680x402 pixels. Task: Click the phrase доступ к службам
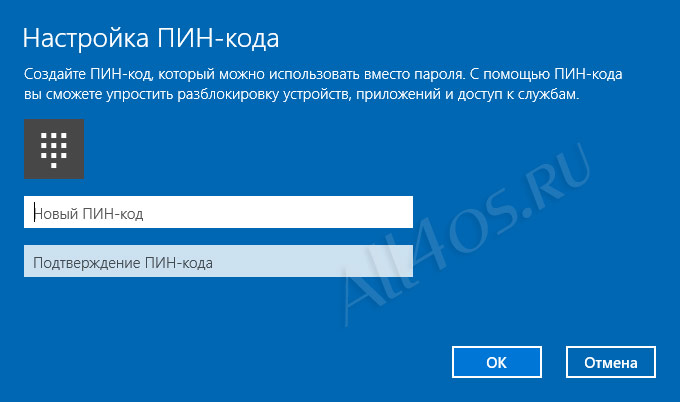pos(518,95)
